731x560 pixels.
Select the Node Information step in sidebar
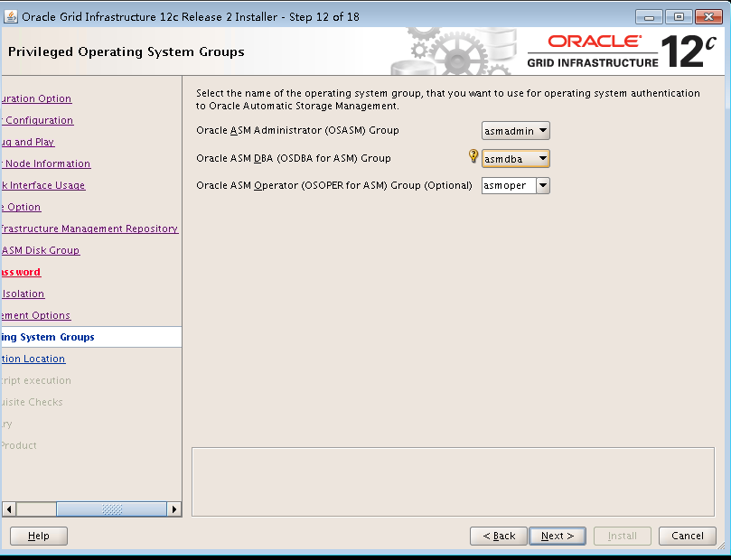pos(47,163)
